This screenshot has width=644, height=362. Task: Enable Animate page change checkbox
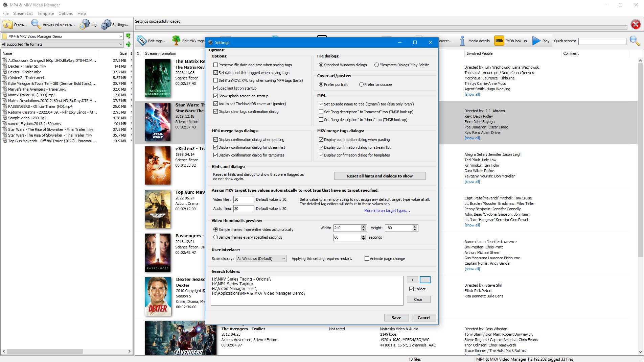(367, 259)
